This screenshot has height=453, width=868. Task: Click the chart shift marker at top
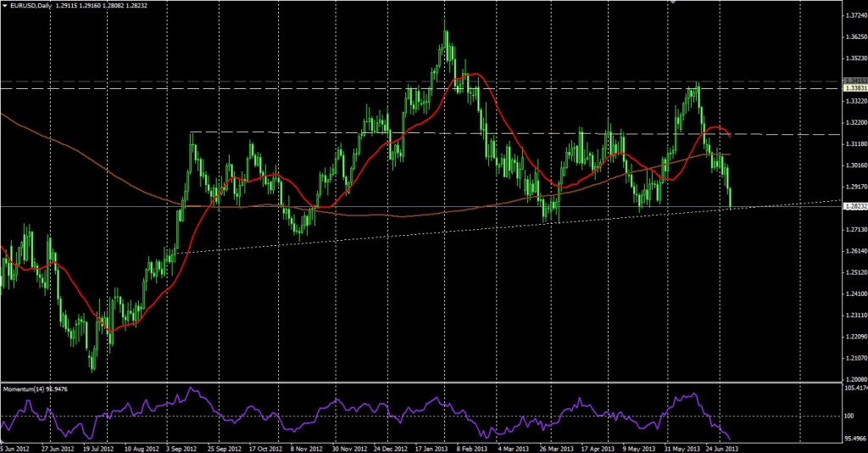673,3
